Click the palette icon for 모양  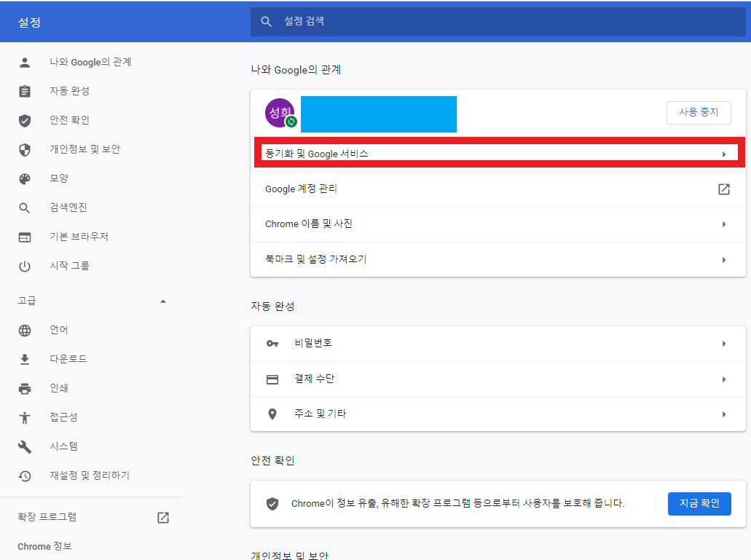tap(25, 179)
